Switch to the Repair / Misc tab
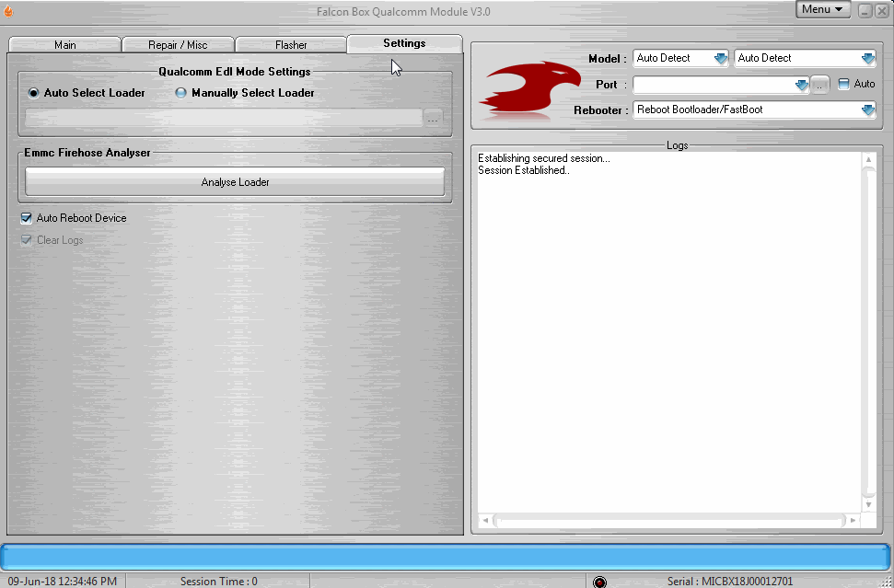 [178, 44]
